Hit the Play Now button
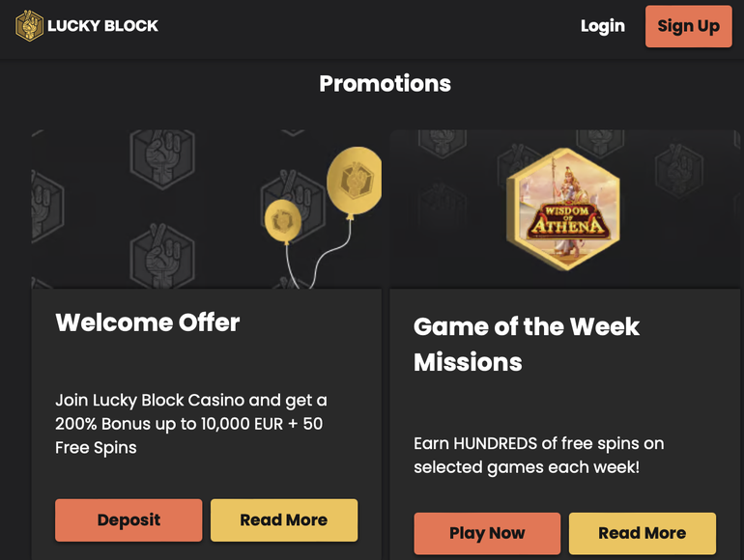Screen dimensions: 744x560 coord(487,533)
